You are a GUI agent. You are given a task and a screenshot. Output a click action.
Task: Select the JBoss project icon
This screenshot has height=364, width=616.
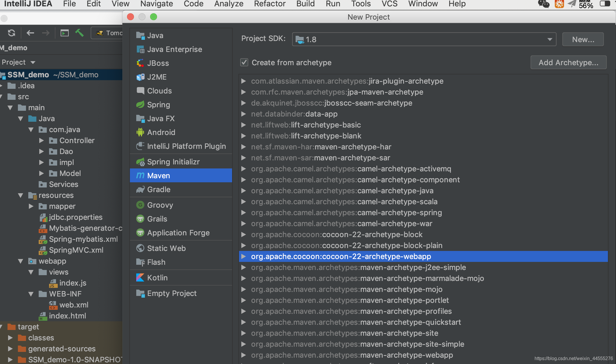[x=140, y=63]
